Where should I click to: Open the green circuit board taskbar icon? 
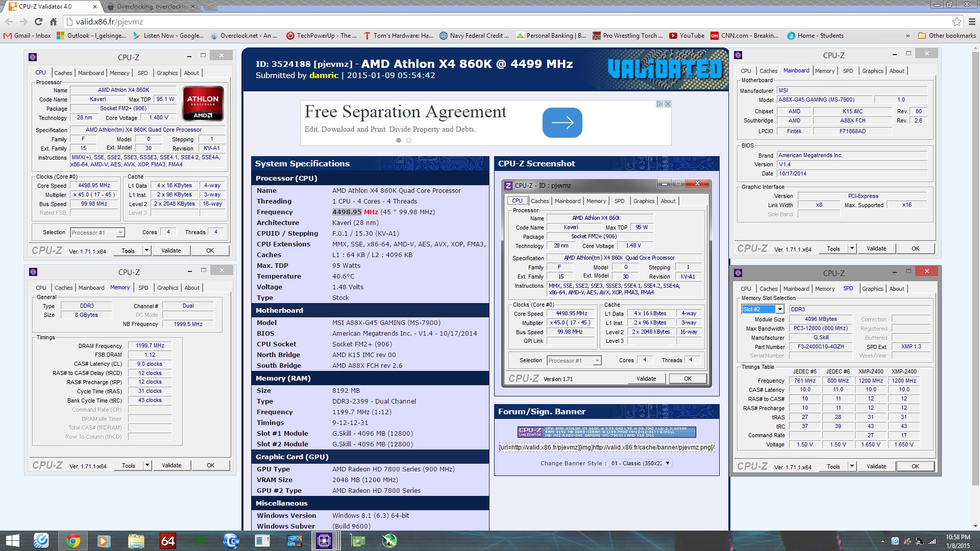coord(358,541)
